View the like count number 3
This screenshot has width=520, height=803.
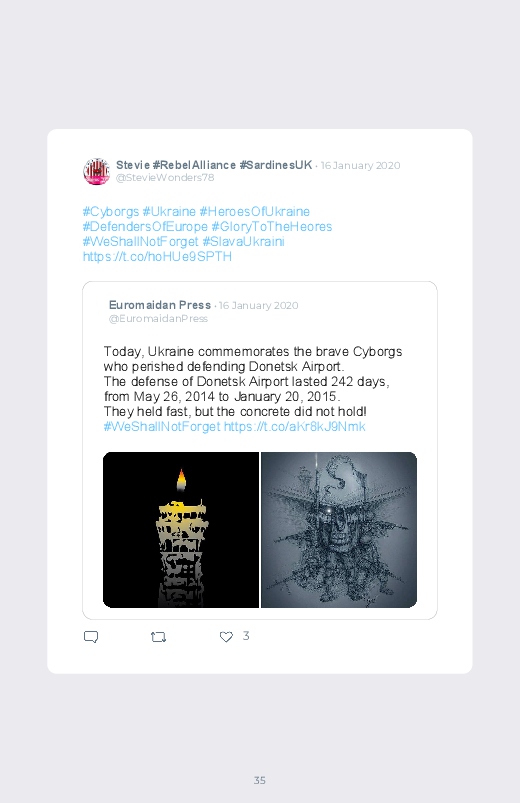click(x=246, y=636)
